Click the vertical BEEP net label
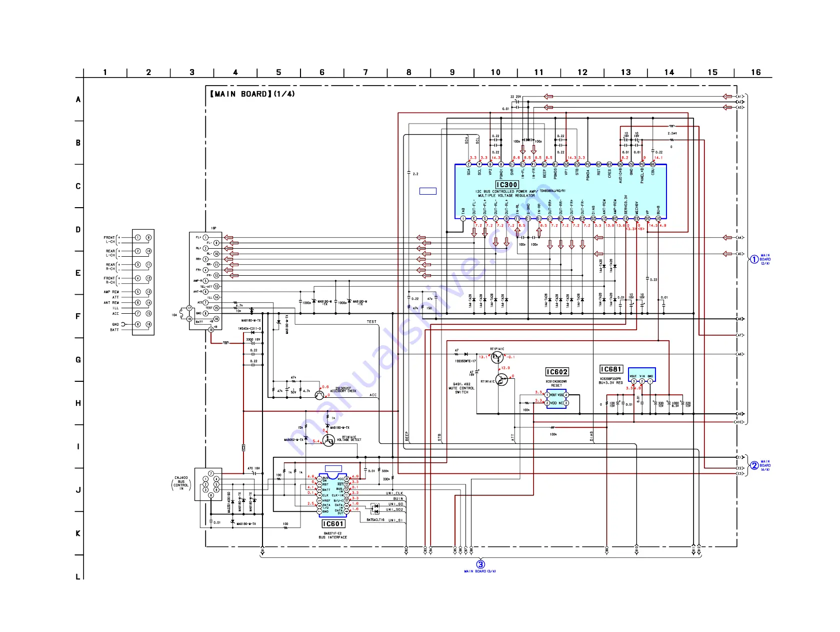The image size is (840, 632). 406,436
